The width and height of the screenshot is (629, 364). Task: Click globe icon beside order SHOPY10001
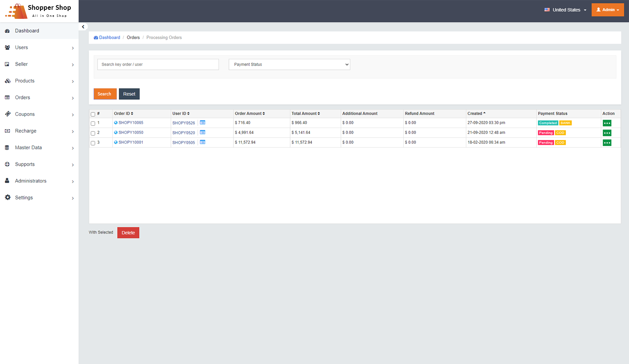click(x=116, y=142)
